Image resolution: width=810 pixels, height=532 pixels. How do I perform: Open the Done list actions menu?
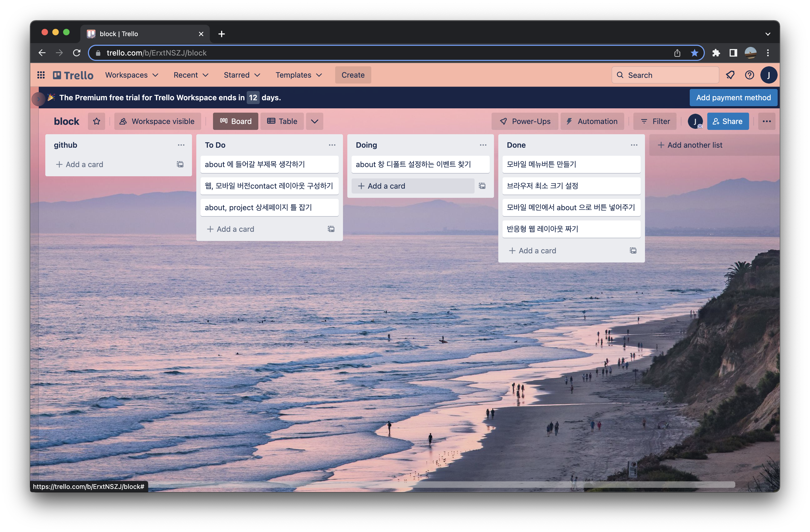pyautogui.click(x=634, y=145)
